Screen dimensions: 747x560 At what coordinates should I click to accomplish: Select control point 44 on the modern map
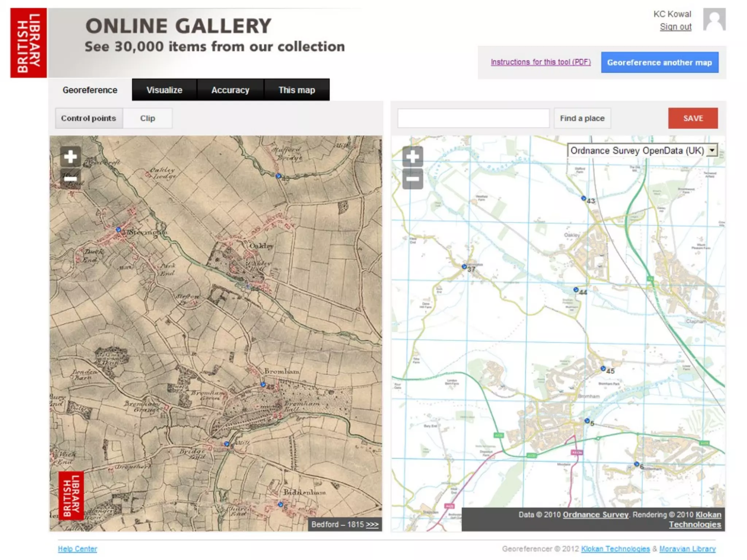coord(576,290)
